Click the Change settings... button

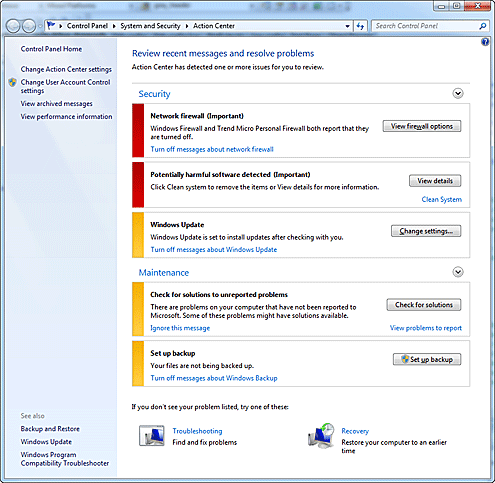pos(426,231)
